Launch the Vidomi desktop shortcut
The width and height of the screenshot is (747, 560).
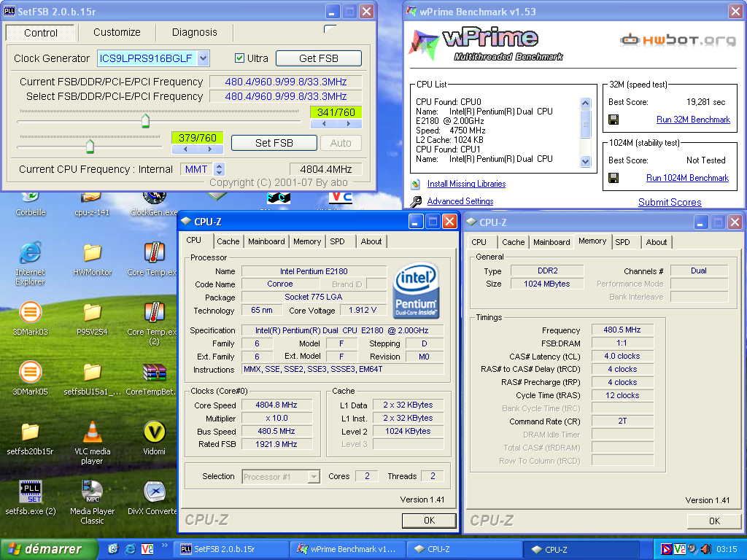tap(154, 432)
